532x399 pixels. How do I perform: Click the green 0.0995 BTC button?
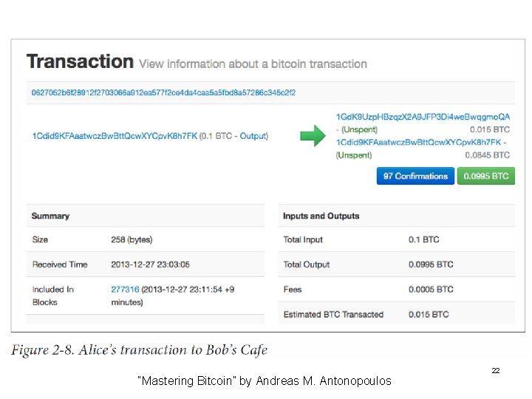485,176
